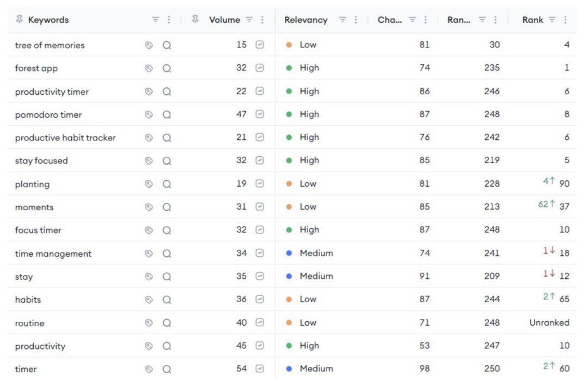Viewport: 587px width, 392px height.
Task: Open the Rank column filter
Action: pos(552,20)
